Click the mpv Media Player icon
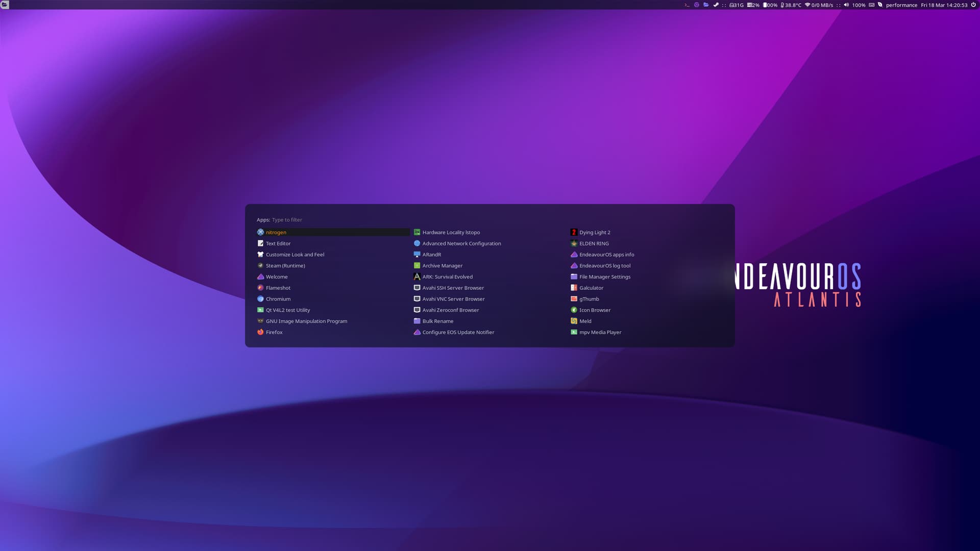 pyautogui.click(x=574, y=332)
